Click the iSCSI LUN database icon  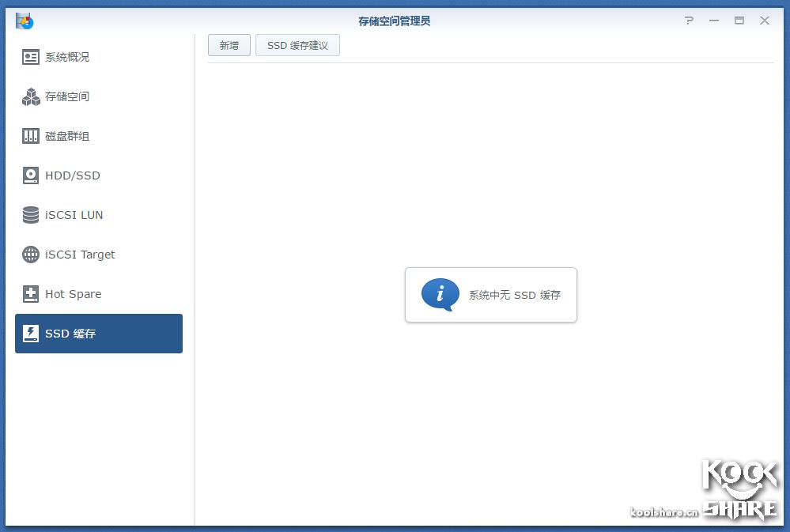[x=30, y=215]
